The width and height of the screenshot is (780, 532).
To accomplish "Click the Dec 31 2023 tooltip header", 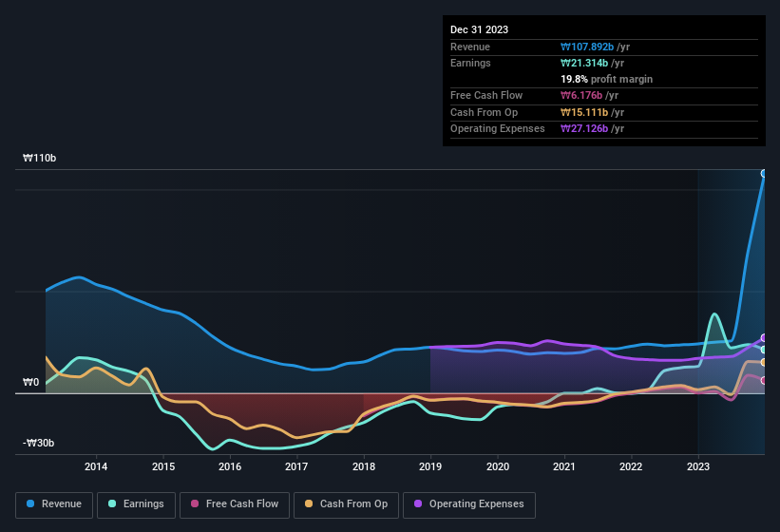I will pos(479,29).
